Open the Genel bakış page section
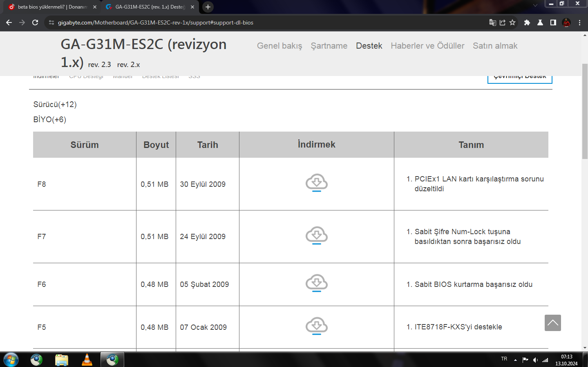The height and width of the screenshot is (367, 588). point(279,46)
